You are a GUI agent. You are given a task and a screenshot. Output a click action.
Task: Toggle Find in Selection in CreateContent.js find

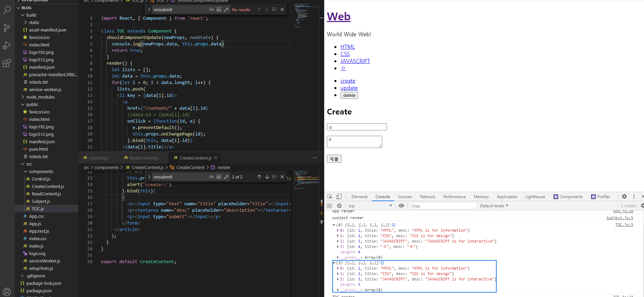point(274,177)
